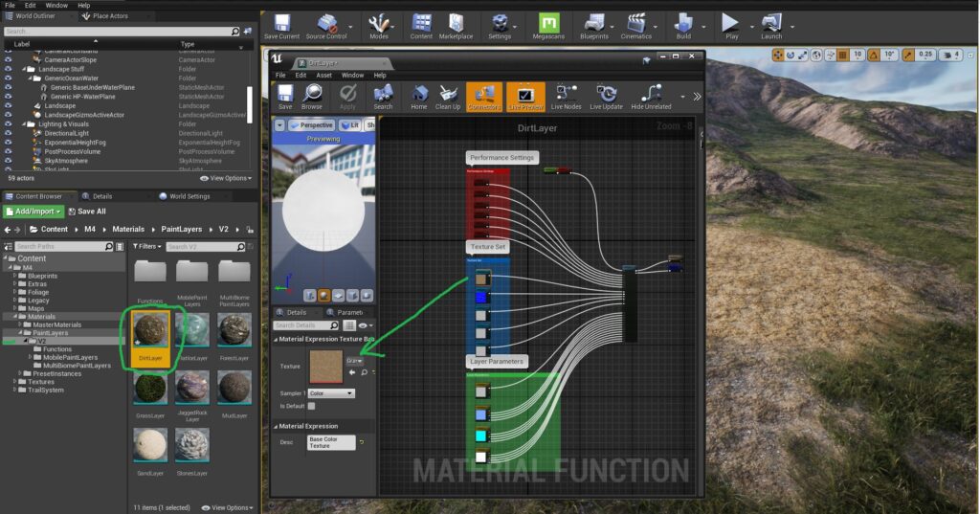
Task: Save the DirtLayer material function
Action: click(285, 97)
